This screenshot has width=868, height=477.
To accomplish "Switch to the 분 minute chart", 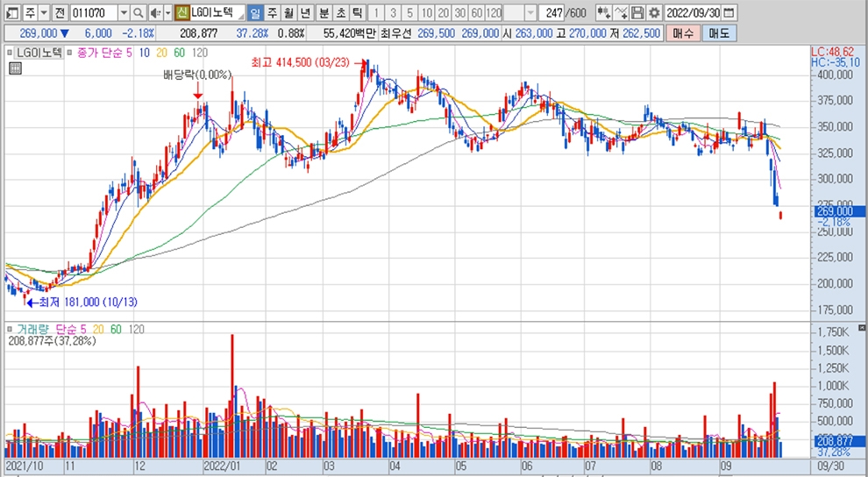I will (324, 12).
